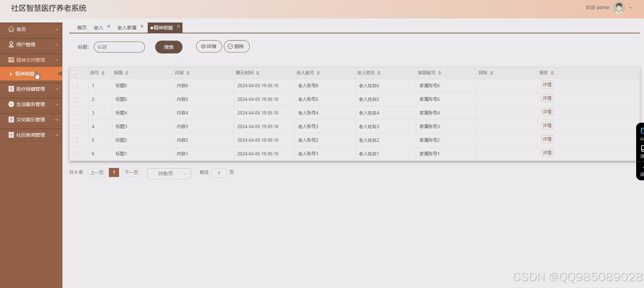Screen dimensions: 644x288
Task: Click the 社区智慧医疗养老系统 title
Action: [49, 8]
